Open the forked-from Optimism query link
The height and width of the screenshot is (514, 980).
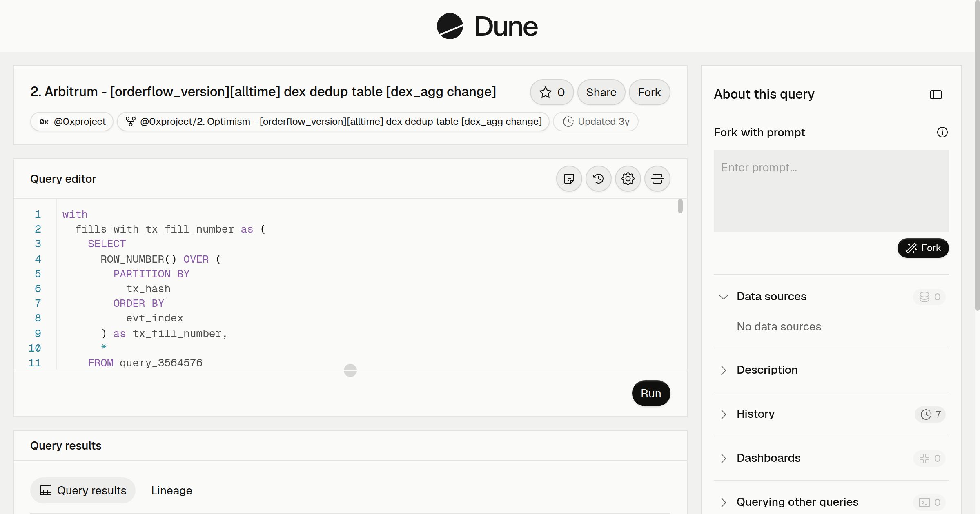coord(333,122)
